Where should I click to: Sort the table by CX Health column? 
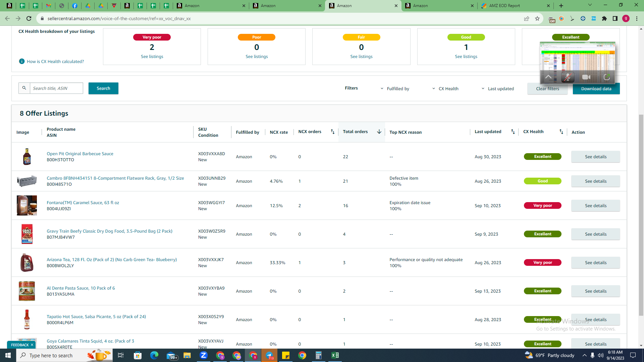pyautogui.click(x=561, y=132)
